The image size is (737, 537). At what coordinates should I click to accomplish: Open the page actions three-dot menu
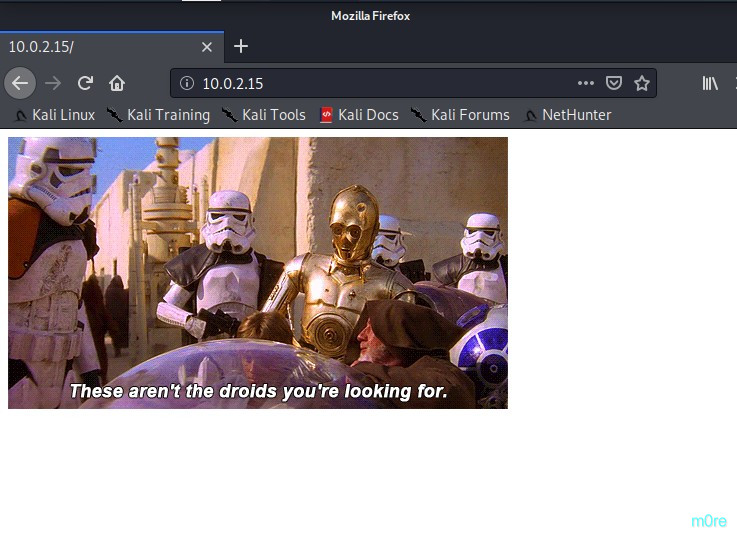click(586, 83)
